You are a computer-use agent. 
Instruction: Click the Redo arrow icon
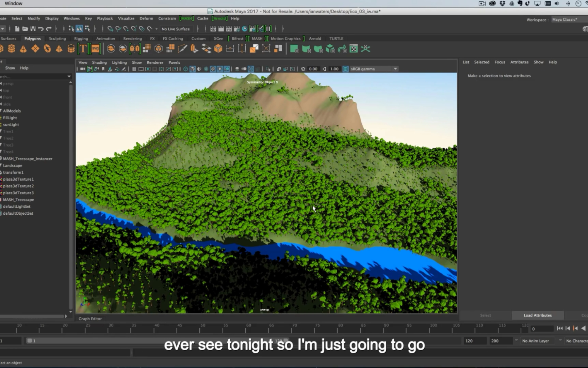(x=49, y=29)
